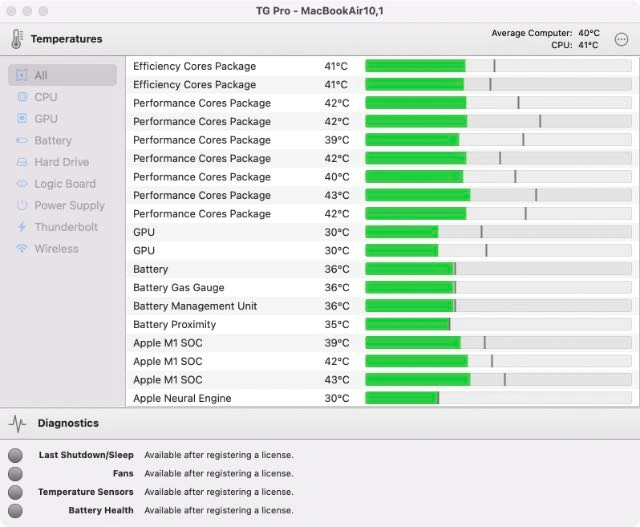The width and height of the screenshot is (640, 527).
Task: Click the Last Shutdown/Sleep label
Action: coord(86,455)
